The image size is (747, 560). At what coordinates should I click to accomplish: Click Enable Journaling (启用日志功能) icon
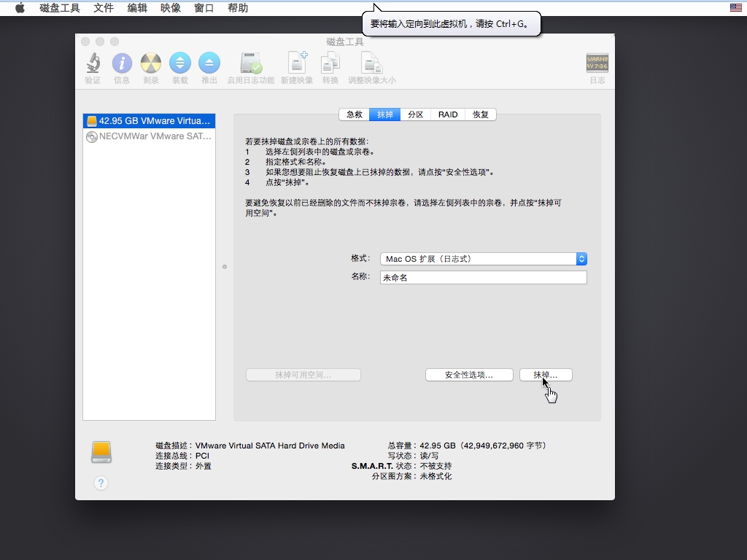click(x=251, y=63)
